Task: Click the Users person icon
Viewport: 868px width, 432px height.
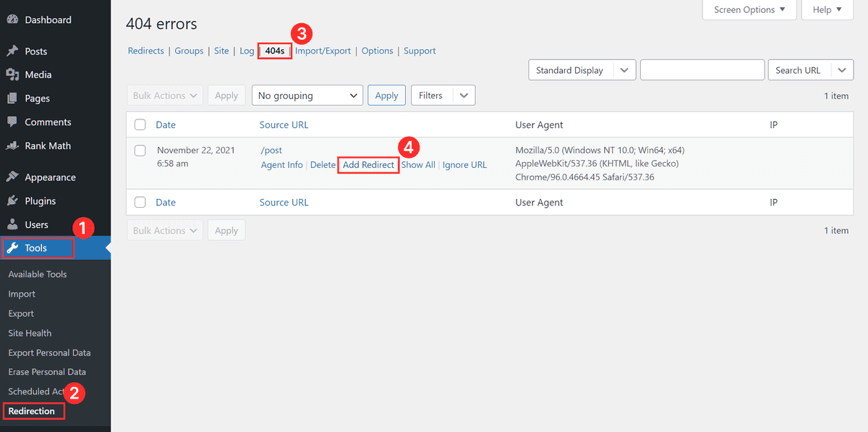Action: (12, 224)
